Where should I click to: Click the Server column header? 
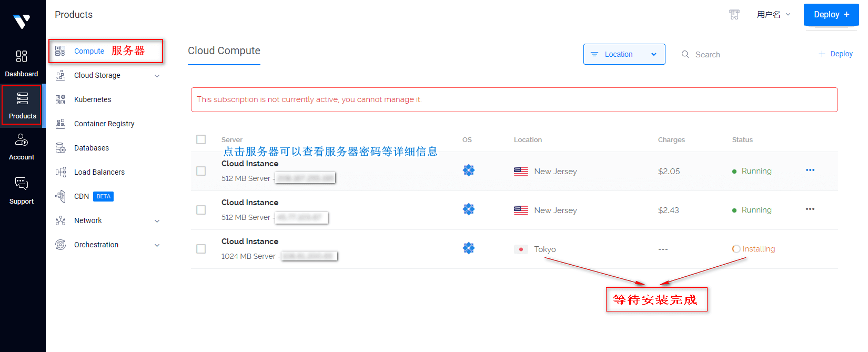[232, 139]
